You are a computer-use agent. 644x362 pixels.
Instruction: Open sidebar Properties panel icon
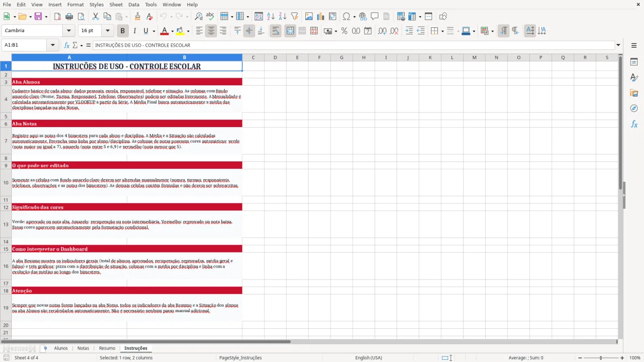point(634,62)
